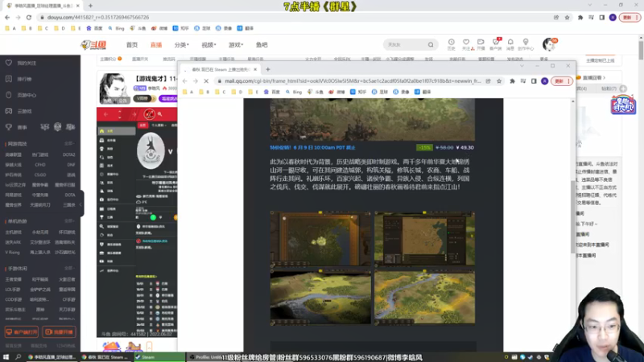This screenshot has height=362, width=644.
Task: Bookmark the mail.qq.com page with the star
Action: coord(499,81)
